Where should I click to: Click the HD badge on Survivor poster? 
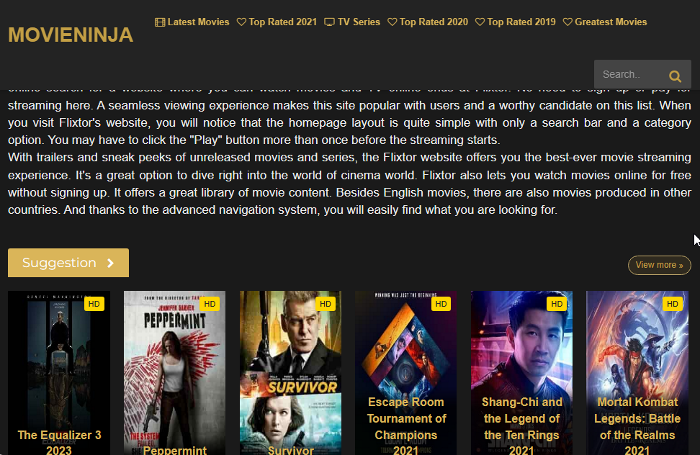pos(325,304)
